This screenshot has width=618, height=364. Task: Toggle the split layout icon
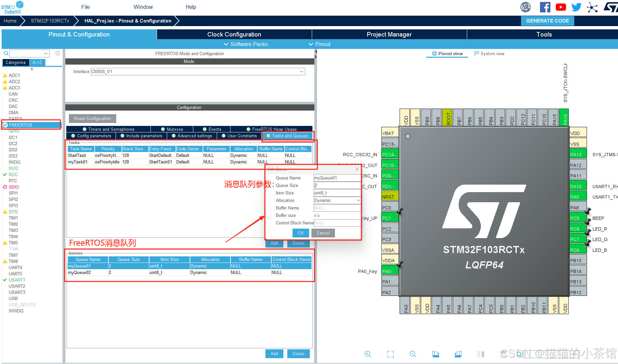[481, 354]
